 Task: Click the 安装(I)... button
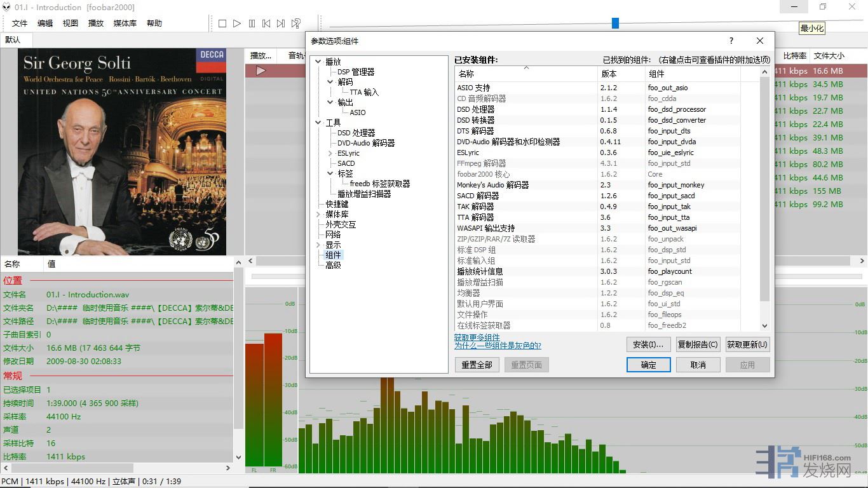coord(648,344)
